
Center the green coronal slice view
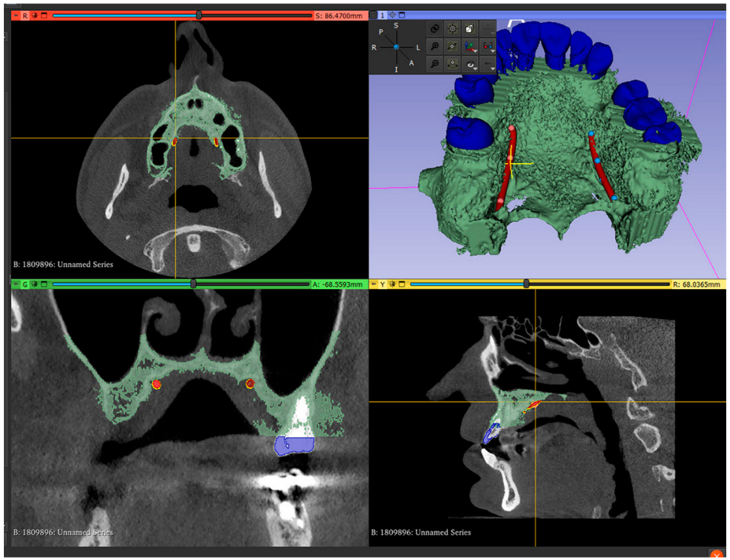pyautogui.click(x=35, y=284)
